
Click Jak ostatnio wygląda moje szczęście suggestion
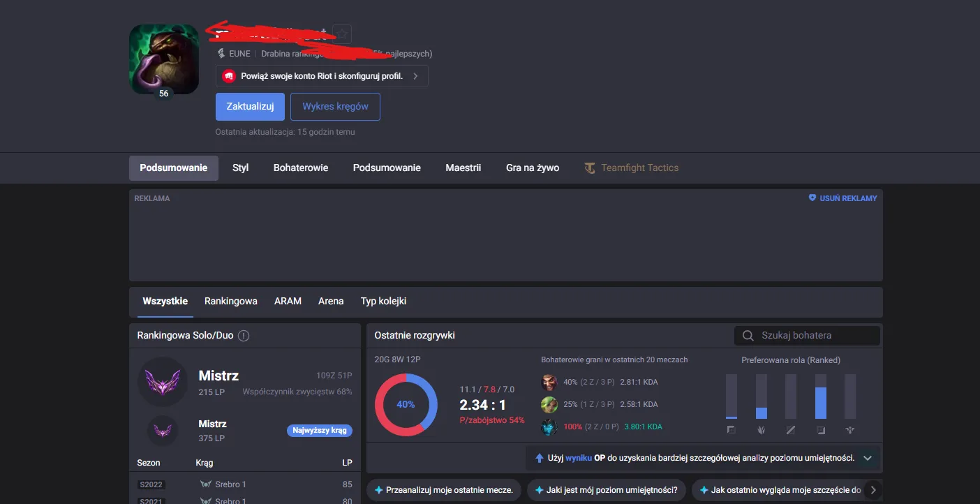tap(780, 490)
